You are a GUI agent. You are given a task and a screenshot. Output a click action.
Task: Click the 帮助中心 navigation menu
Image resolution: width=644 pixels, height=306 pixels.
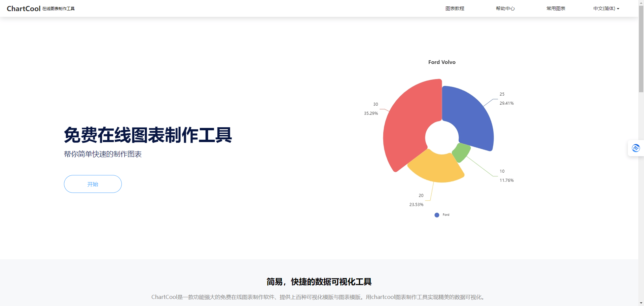point(505,8)
